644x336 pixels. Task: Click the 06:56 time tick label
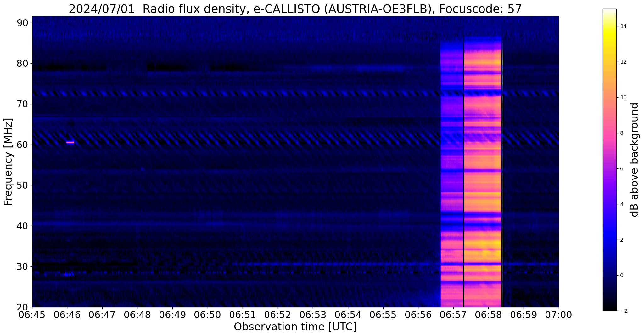[x=418, y=315]
